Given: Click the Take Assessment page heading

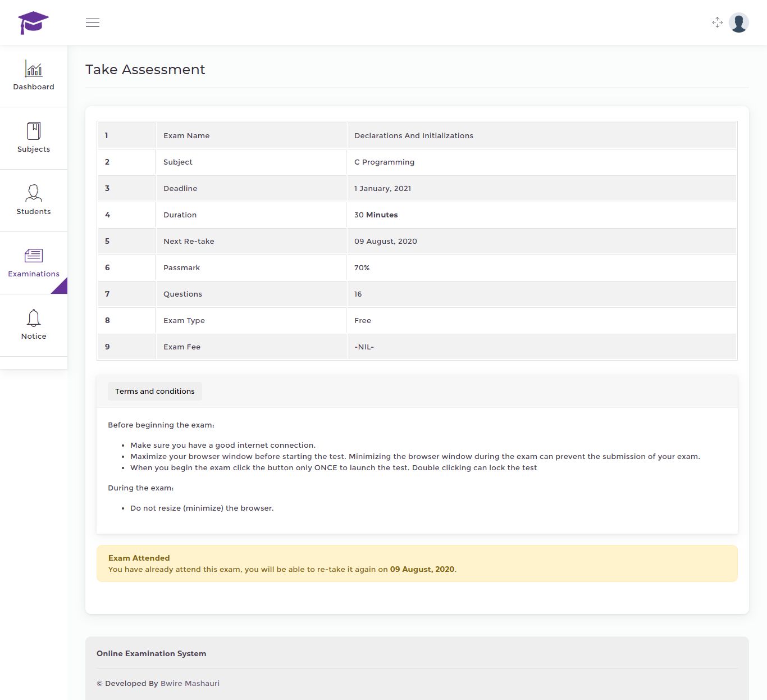Looking at the screenshot, I should tap(145, 70).
